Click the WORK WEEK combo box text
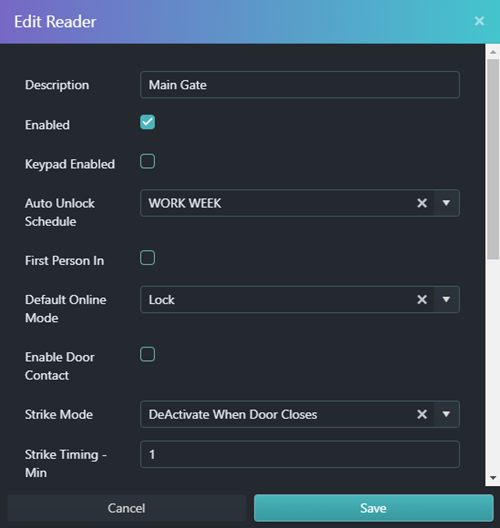 (185, 203)
